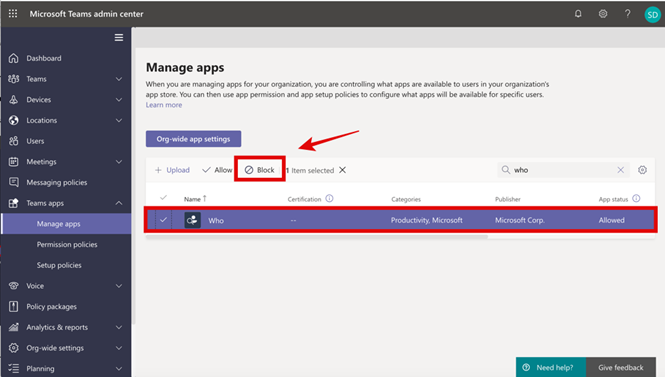Open Users menu item
Image resolution: width=665 pixels, height=377 pixels.
coord(35,141)
